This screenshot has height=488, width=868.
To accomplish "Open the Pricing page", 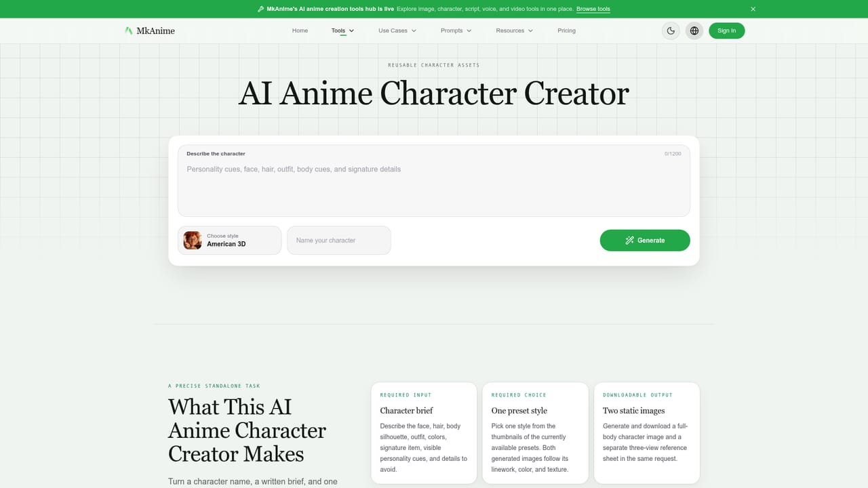I will pos(566,30).
